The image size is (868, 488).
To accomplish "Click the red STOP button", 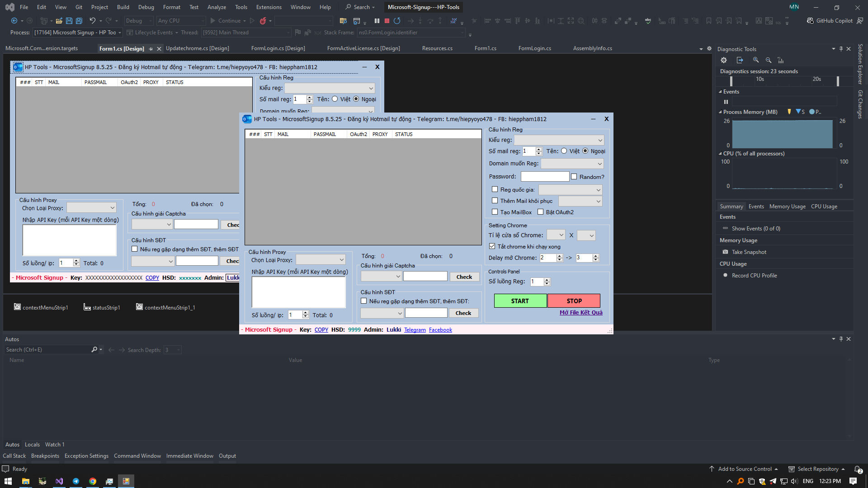I will click(574, 301).
